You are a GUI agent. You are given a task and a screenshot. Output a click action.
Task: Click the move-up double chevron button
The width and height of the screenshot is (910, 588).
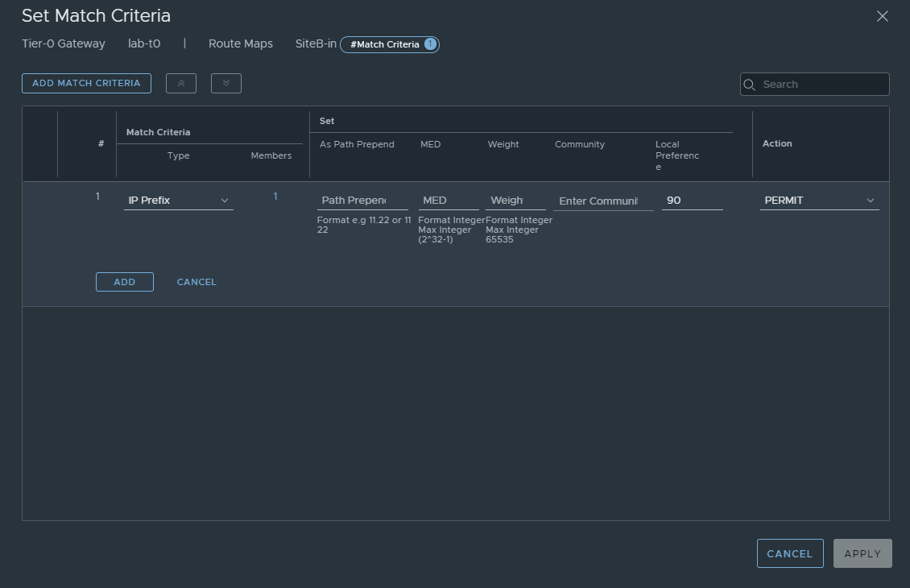tap(181, 84)
